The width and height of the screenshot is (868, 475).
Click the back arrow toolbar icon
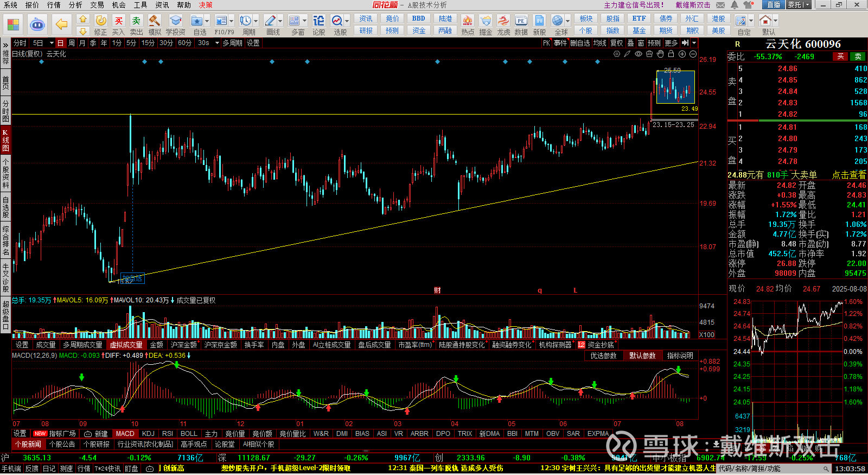point(62,24)
